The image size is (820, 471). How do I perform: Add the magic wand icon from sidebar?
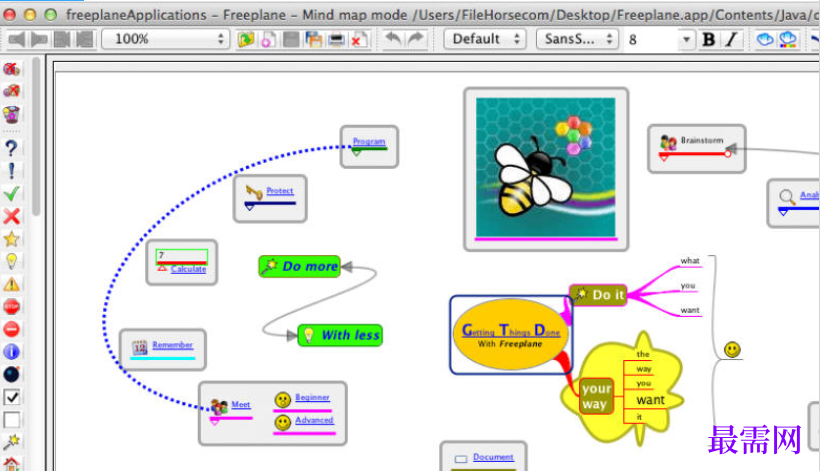click(x=12, y=442)
